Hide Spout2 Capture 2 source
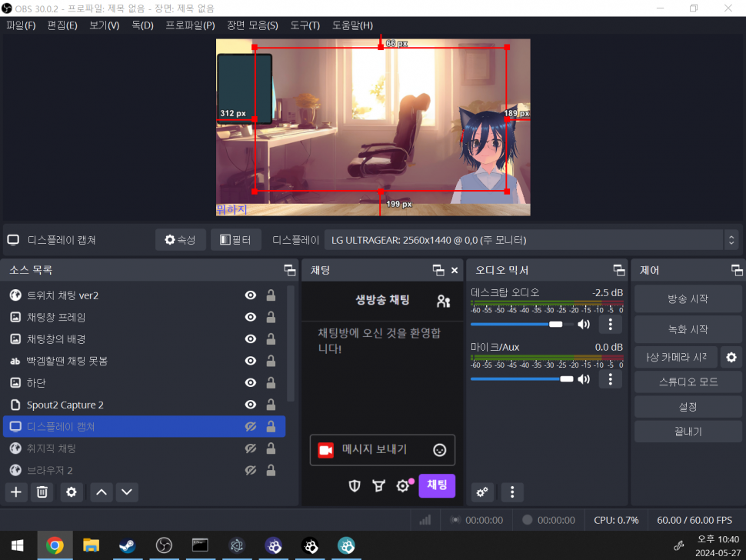Screen dimensions: 746x560 (x=250, y=405)
